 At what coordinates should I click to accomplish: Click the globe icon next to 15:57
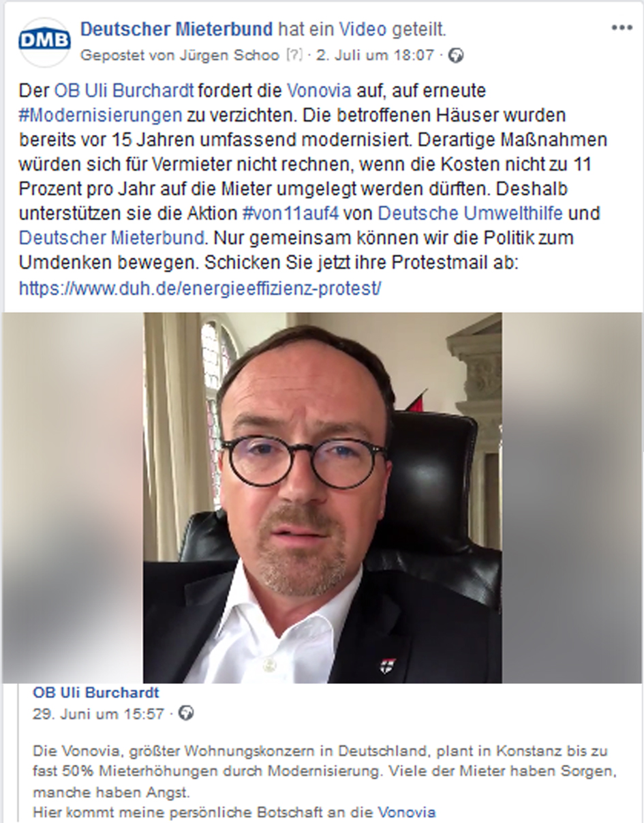click(x=186, y=714)
